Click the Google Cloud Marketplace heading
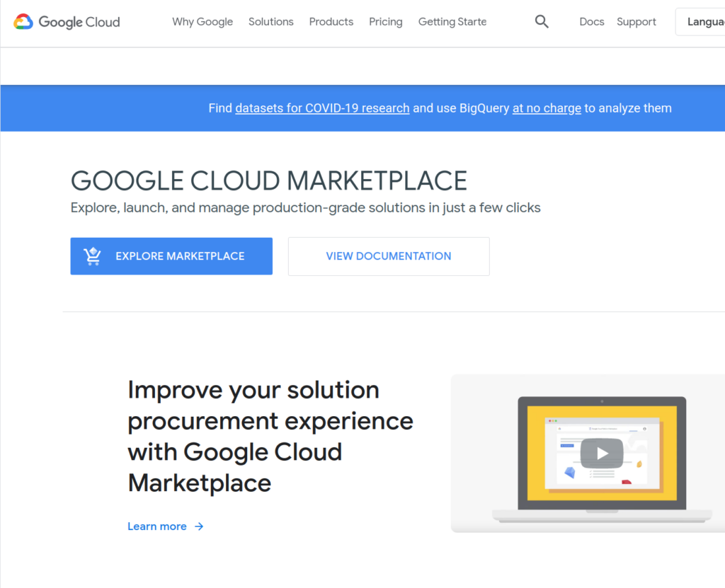 point(268,180)
